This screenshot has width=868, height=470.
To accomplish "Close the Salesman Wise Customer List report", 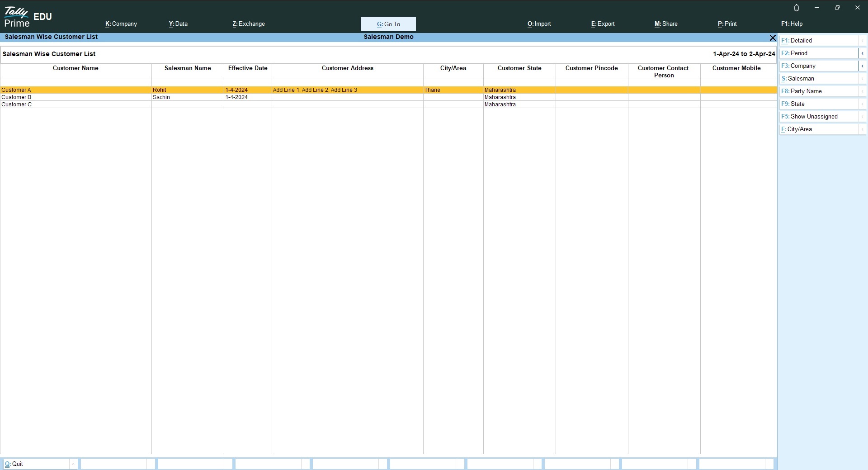I will coord(772,38).
